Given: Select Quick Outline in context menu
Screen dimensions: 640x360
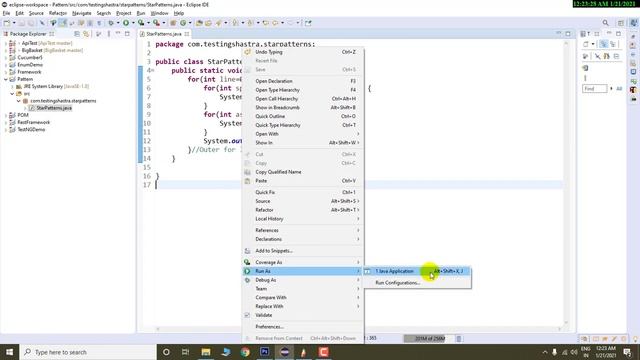Looking at the screenshot, I should pyautogui.click(x=302, y=116).
